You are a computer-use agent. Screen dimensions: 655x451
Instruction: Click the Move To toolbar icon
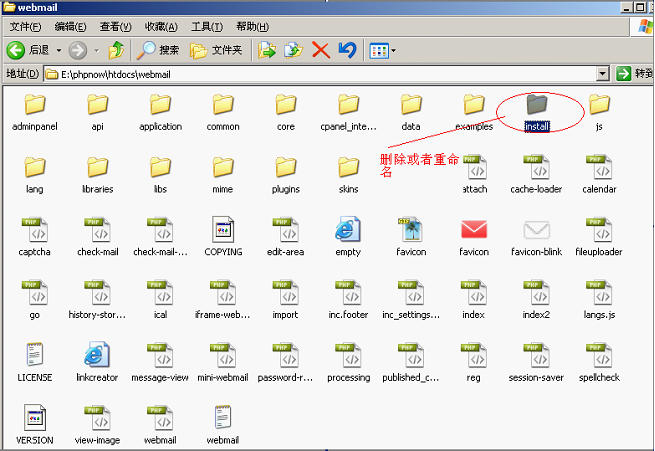click(267, 51)
